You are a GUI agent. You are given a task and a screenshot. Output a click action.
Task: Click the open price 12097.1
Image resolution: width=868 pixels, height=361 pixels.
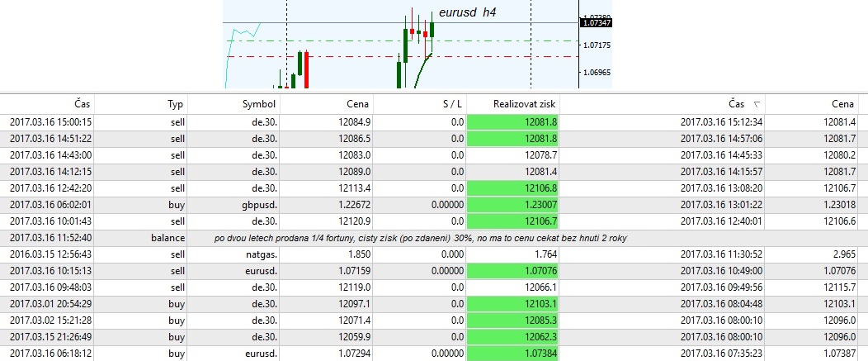tap(355, 305)
